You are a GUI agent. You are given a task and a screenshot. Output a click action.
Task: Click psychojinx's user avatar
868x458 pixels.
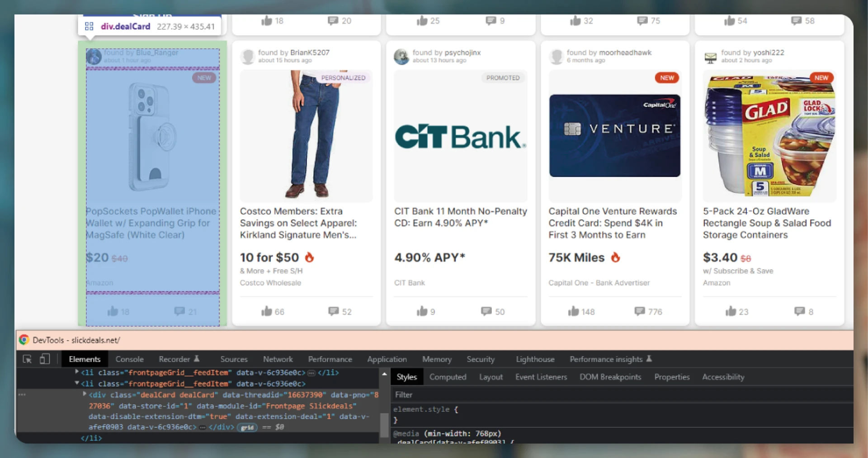pos(401,57)
